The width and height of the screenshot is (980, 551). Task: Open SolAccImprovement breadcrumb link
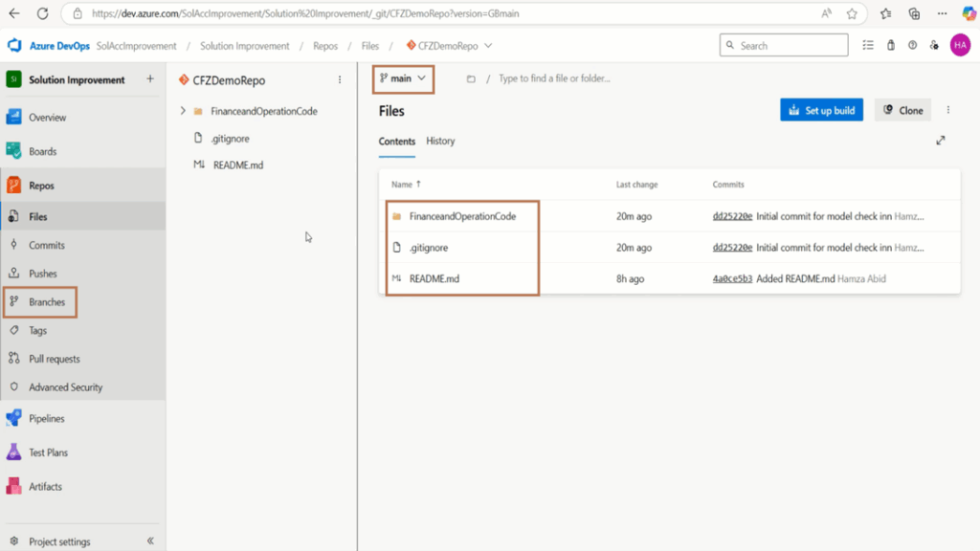click(x=136, y=46)
